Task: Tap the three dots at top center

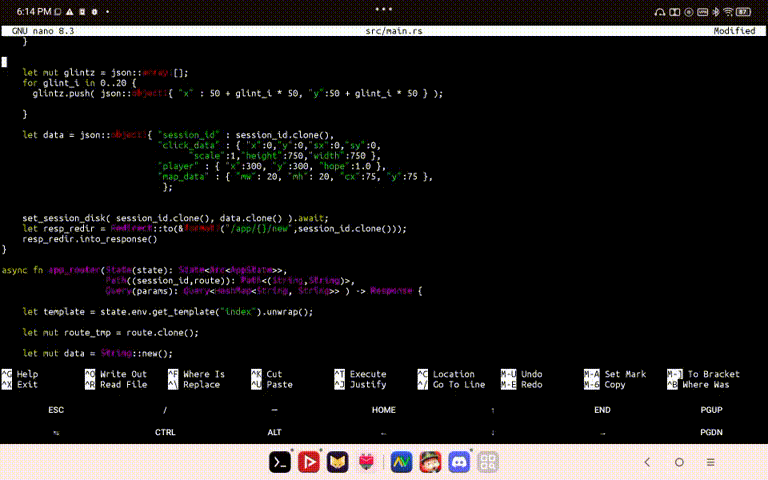Action: 384,9
